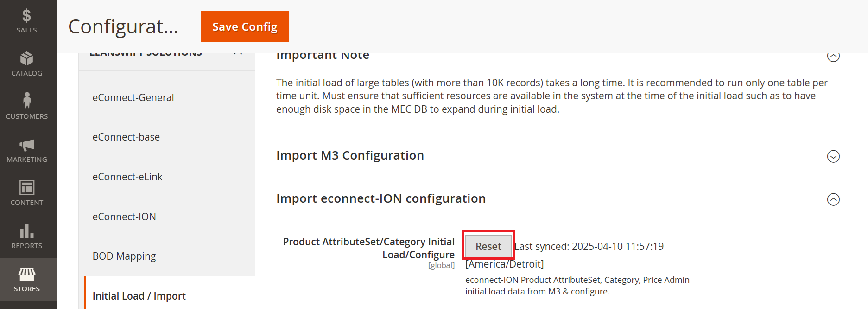Reset the Product AttributeSet initial load
Viewport: 868px width, 313px height.
tap(488, 246)
